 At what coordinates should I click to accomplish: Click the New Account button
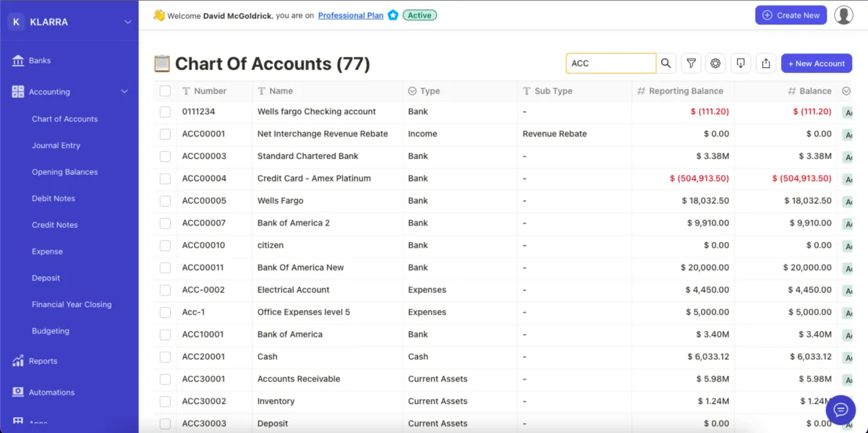816,64
